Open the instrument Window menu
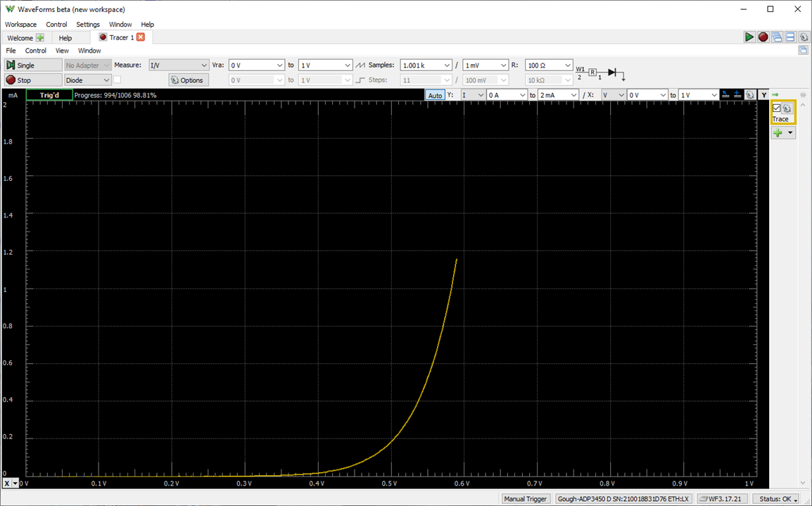The image size is (812, 506). coord(89,50)
